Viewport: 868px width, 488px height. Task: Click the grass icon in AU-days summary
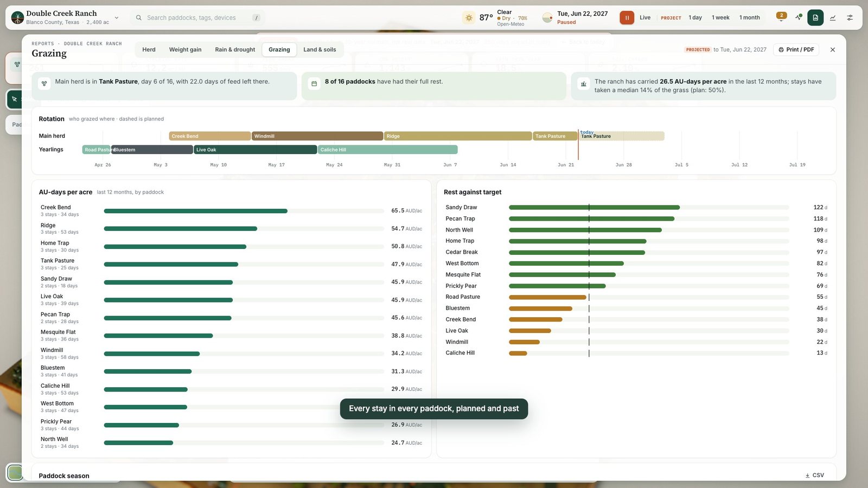[x=584, y=84]
